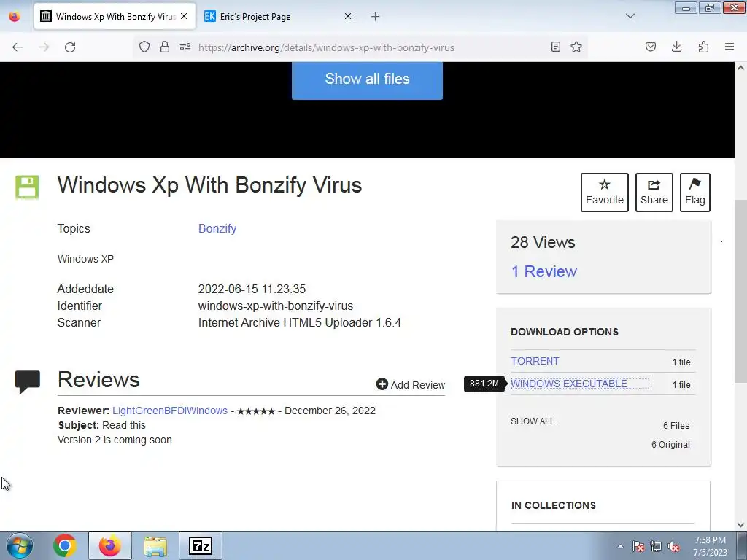Click the Firefox taskbar icon

coord(109,545)
